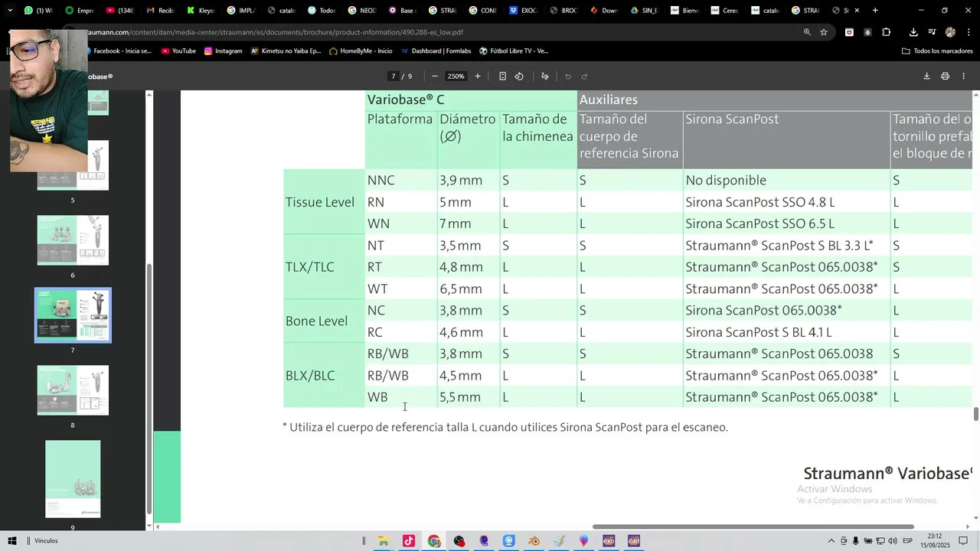Click the Auxiliares table heading
Screen dimensions: 980x551
pos(609,99)
